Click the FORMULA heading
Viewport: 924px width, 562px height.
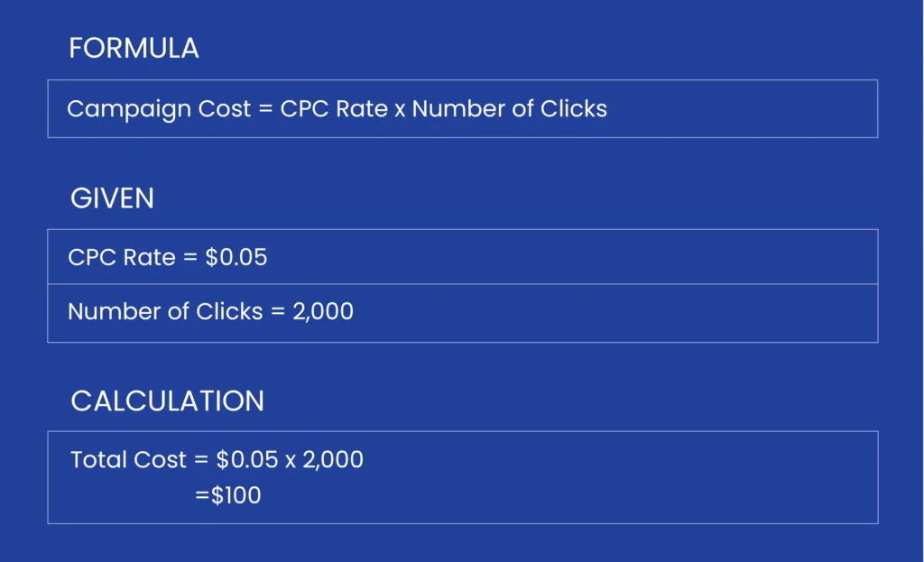click(134, 49)
